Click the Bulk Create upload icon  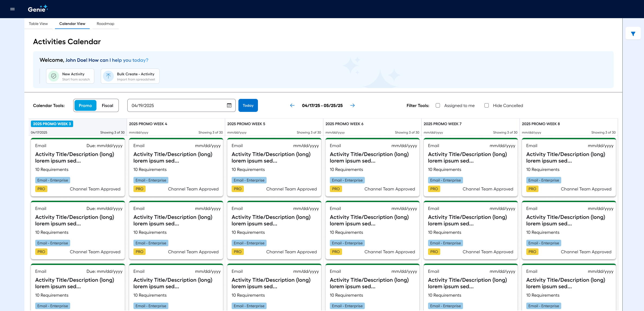click(108, 76)
